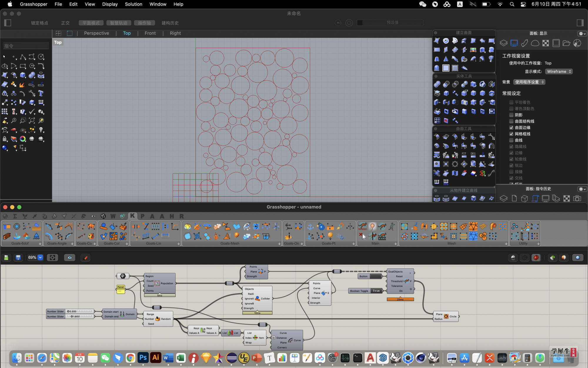Select the padlock Lock icon in Rhino left toolbar
This screenshot has width=588, height=368.
coord(5,139)
